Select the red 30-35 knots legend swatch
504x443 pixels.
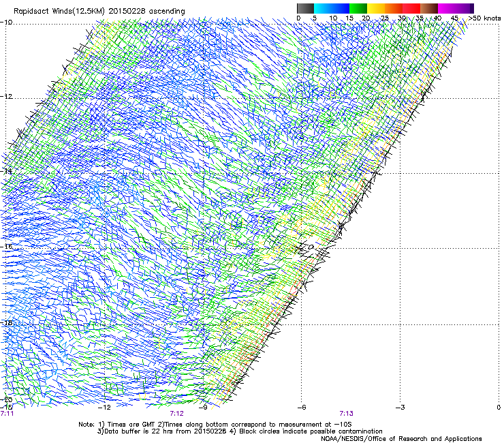[411, 8]
